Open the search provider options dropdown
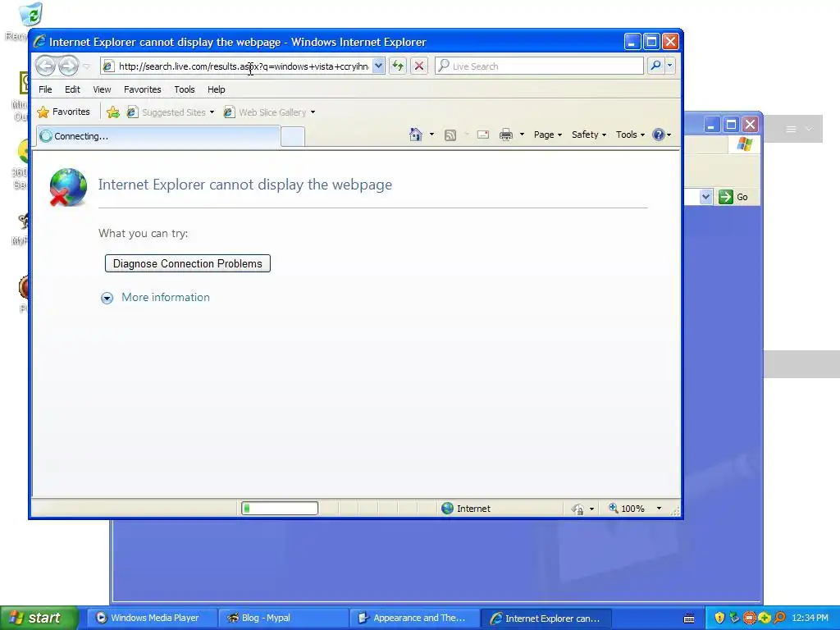The image size is (840, 630). (669, 66)
